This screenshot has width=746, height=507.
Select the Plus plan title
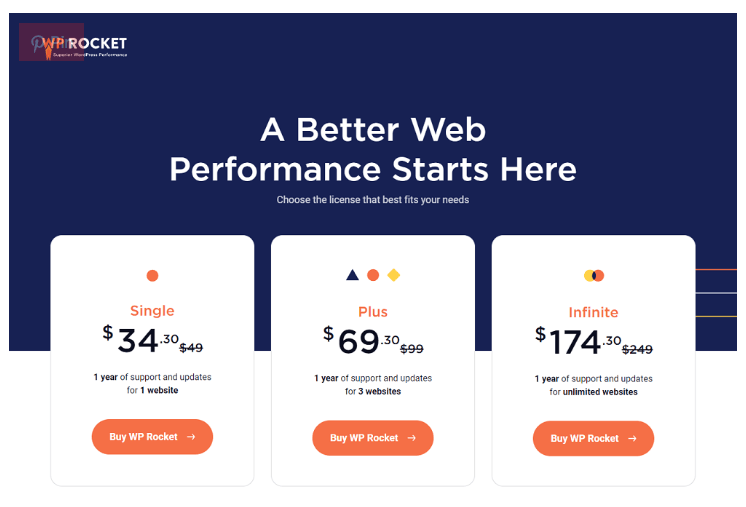pos(373,312)
